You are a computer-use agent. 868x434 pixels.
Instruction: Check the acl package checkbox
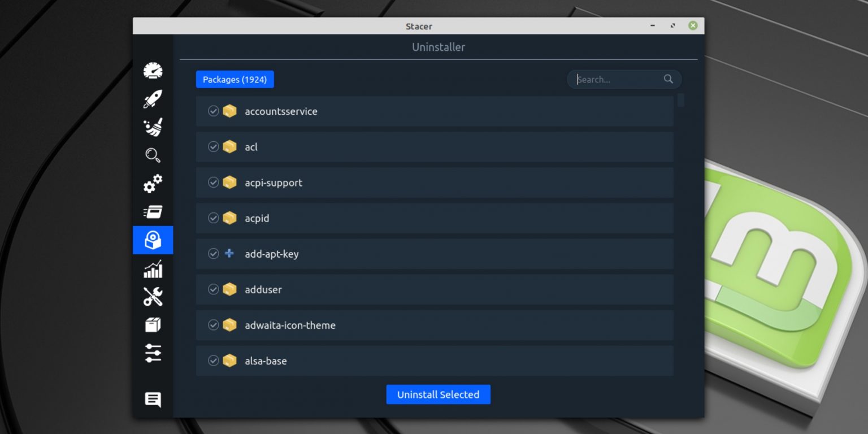pos(213,146)
